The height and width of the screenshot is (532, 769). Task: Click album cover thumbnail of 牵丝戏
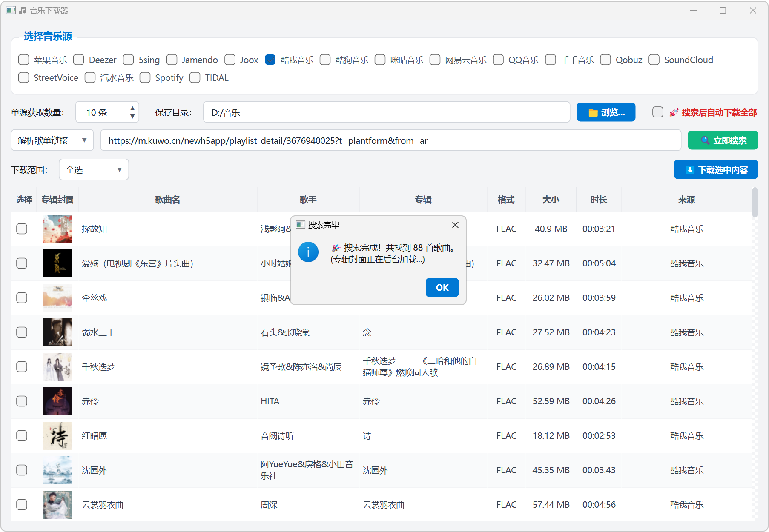[57, 298]
